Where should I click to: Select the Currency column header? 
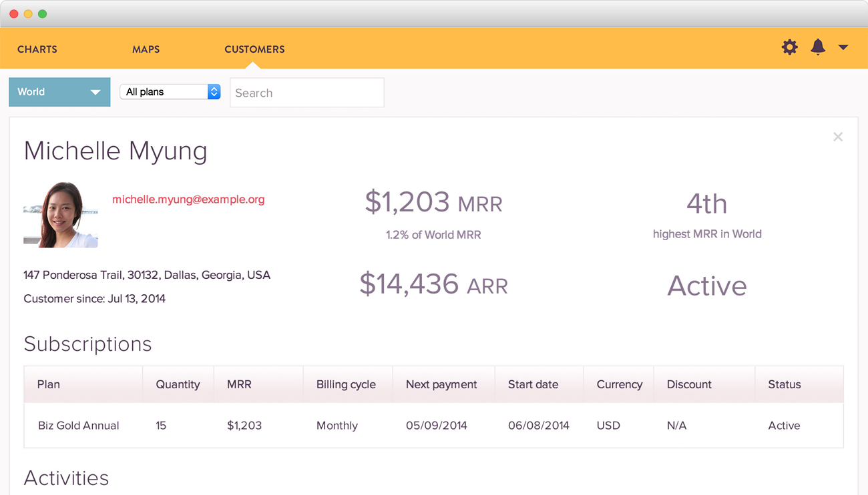tap(620, 384)
